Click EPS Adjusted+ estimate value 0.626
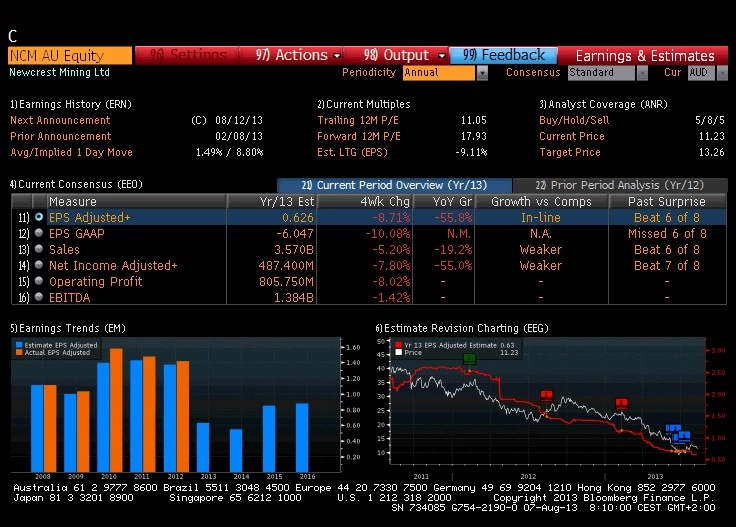Viewport: 736px width, 527px height. click(x=298, y=218)
